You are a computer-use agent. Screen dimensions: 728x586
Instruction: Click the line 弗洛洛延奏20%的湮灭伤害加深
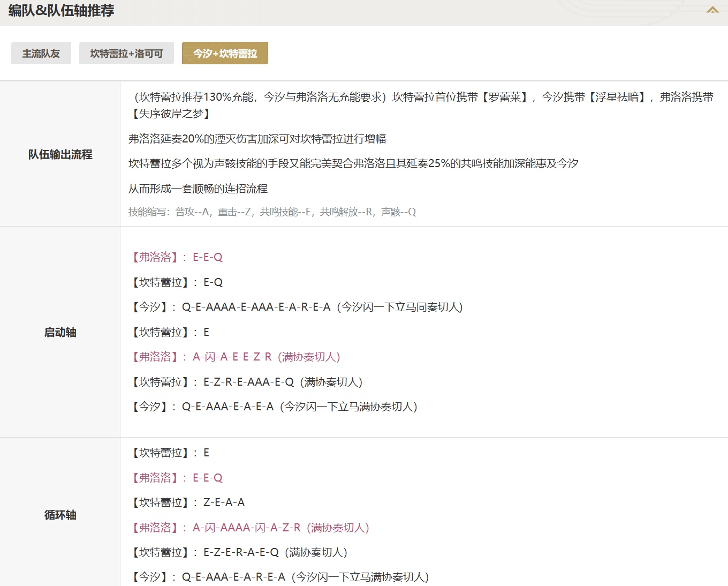(x=257, y=139)
